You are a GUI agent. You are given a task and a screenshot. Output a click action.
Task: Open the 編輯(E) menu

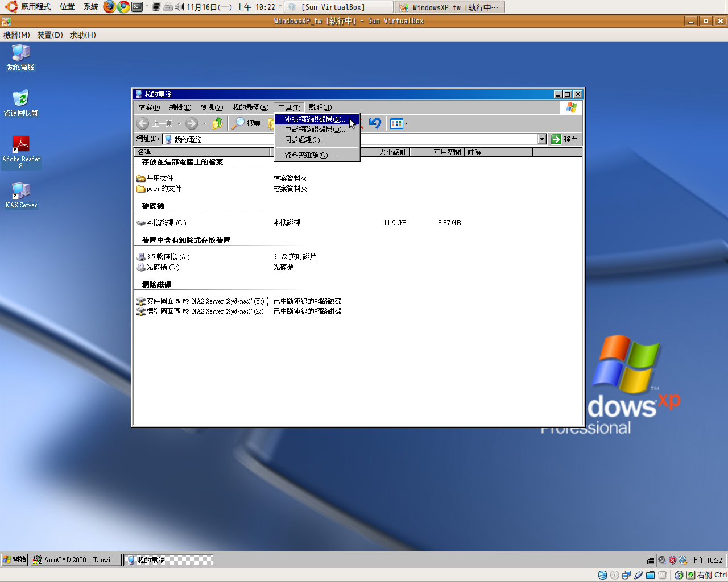point(180,107)
